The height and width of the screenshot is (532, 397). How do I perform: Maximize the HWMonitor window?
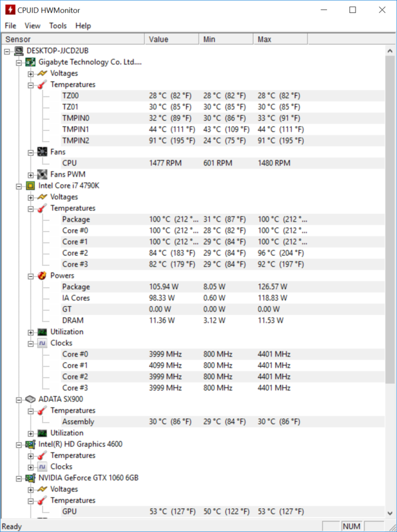point(353,10)
